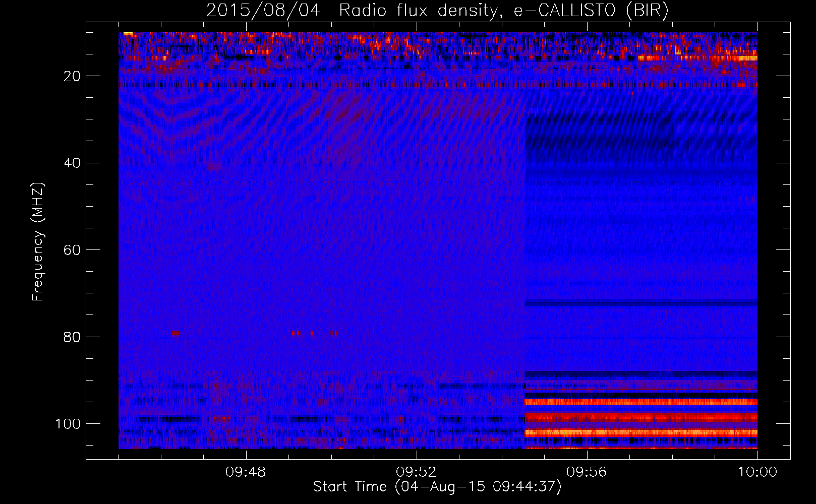The height and width of the screenshot is (504, 816).
Task: Click the 09:56 time tick label
Action: click(x=587, y=472)
